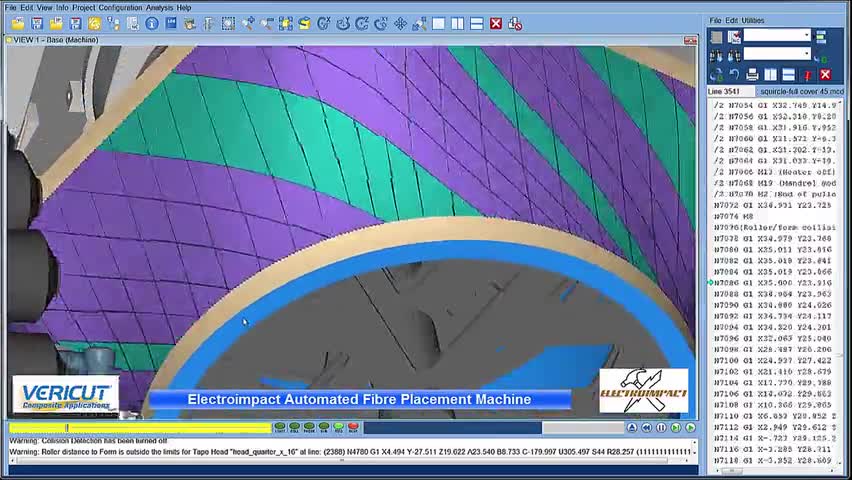This screenshot has width=852, height=480.
Task: Click the blue Info circle icon
Action: (x=152, y=23)
